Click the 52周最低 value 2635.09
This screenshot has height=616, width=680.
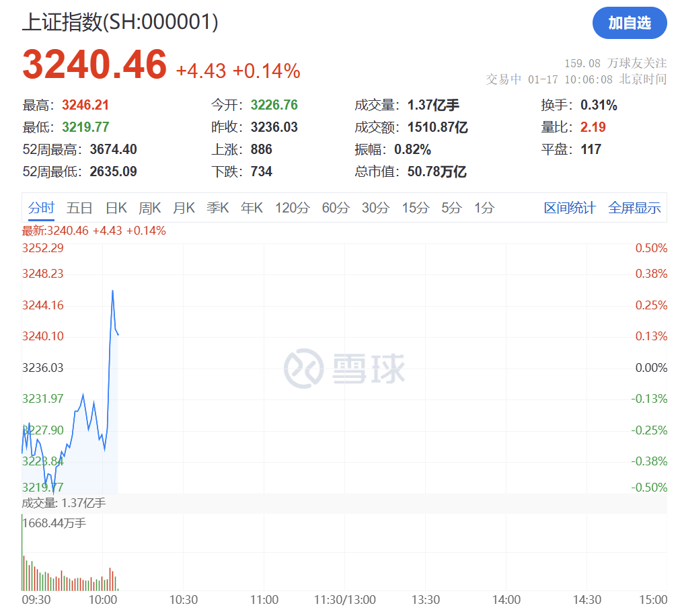point(113,171)
